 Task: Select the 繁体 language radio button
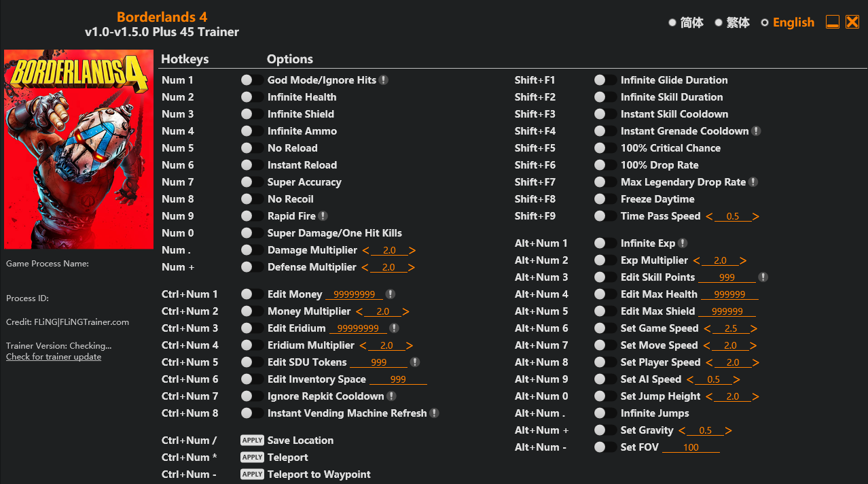(719, 22)
